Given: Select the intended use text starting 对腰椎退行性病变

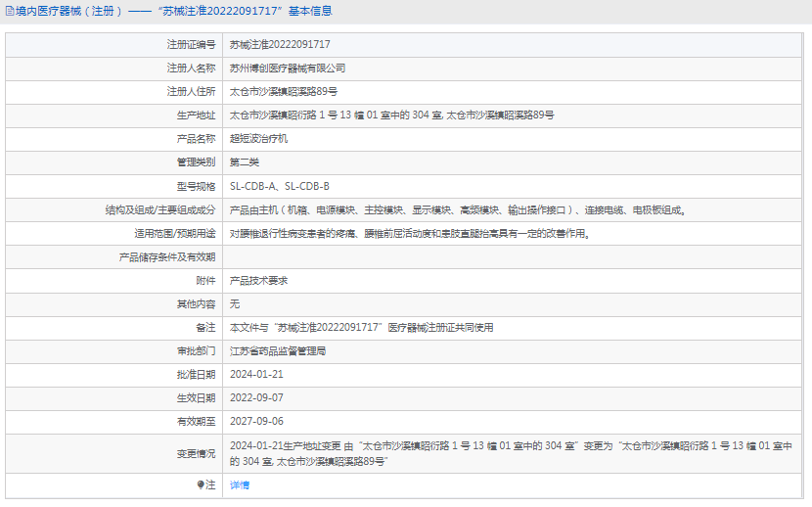Looking at the screenshot, I should pyautogui.click(x=410, y=234).
